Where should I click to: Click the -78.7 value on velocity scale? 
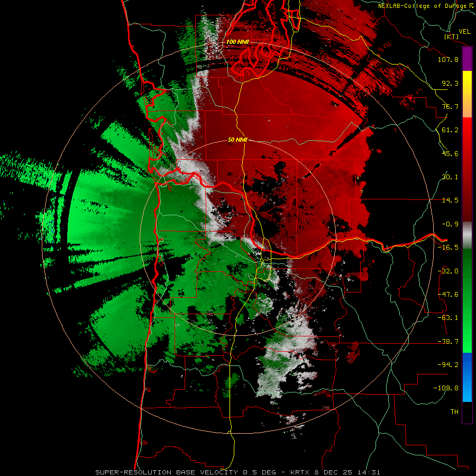point(448,342)
